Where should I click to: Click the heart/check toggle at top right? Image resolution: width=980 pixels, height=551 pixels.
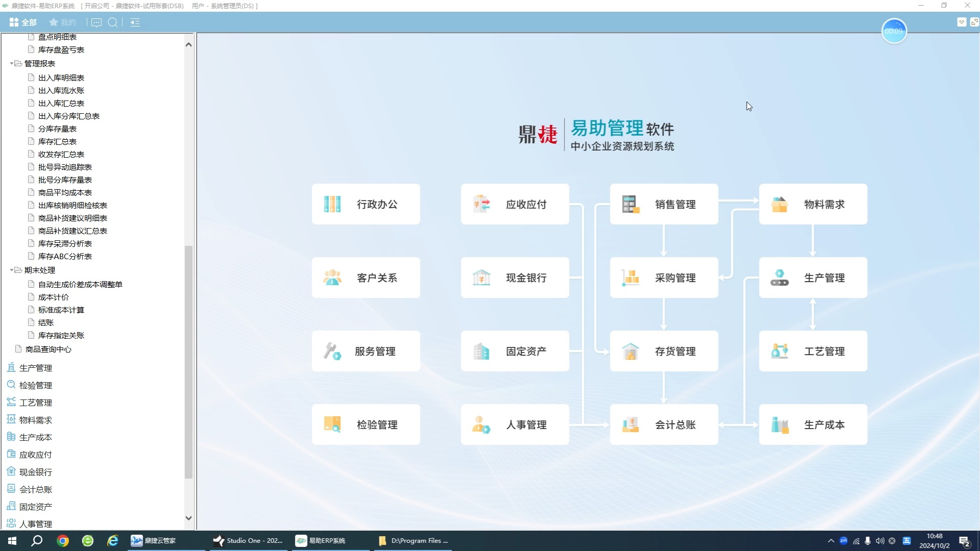[x=962, y=21]
